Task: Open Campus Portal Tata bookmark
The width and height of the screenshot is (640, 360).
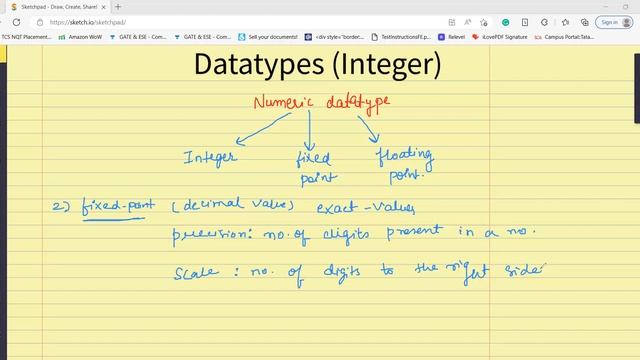Action: 564,37
